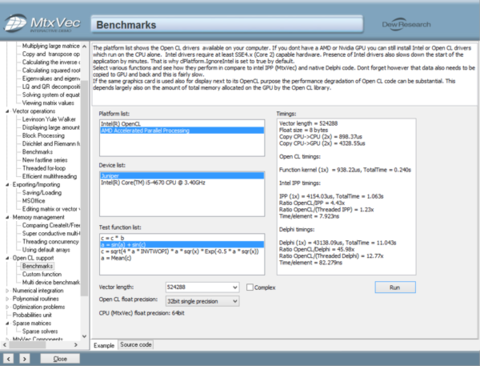Enable the Complex checkbox
This screenshot has width=480, height=366.
coord(250,287)
